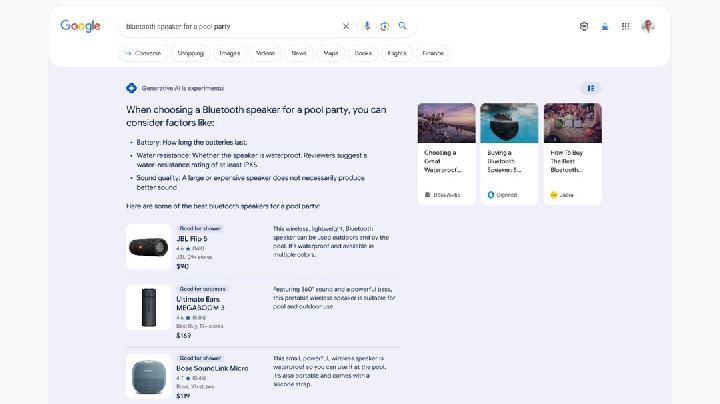Go to the Google logo homepage
Screen dimensions: 720x404
(80, 26)
